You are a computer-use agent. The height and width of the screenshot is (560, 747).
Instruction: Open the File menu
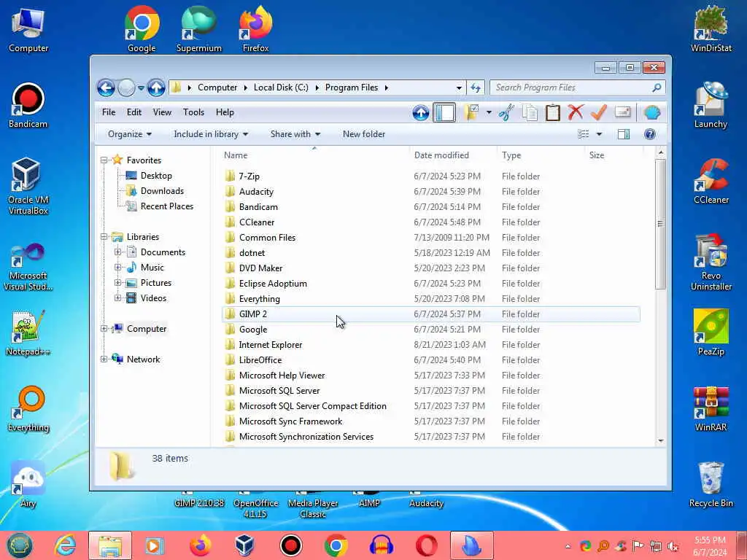109,112
